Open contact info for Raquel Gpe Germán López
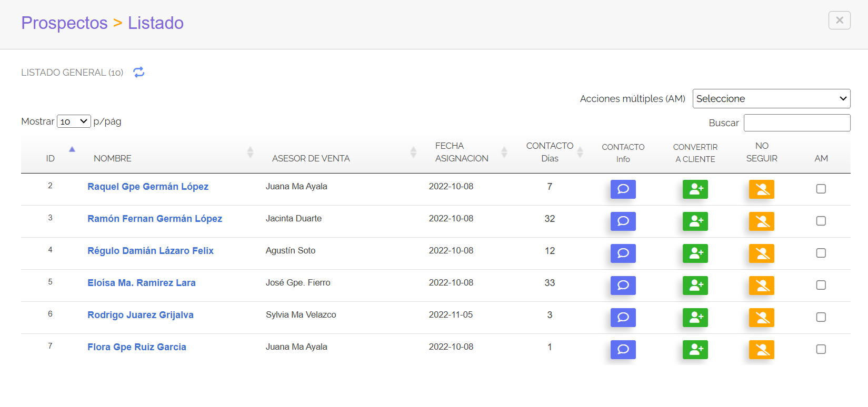Viewport: 868px width, 407px height. (x=623, y=189)
